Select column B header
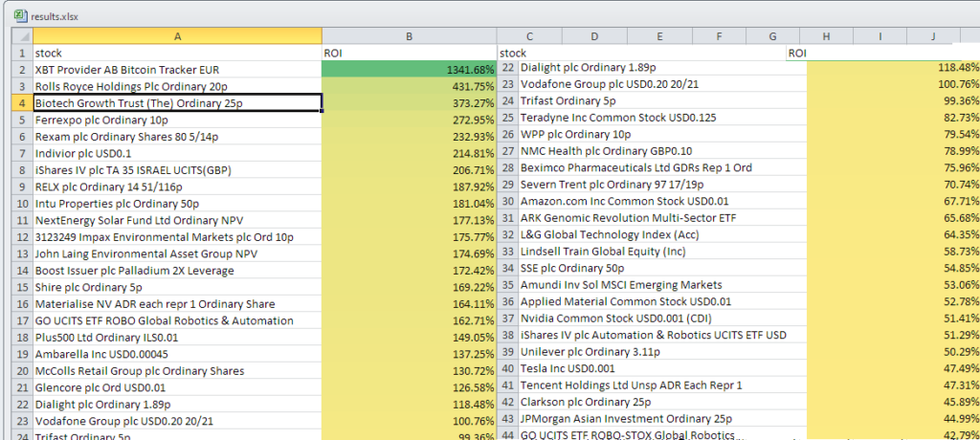This screenshot has width=980, height=440. [410, 36]
